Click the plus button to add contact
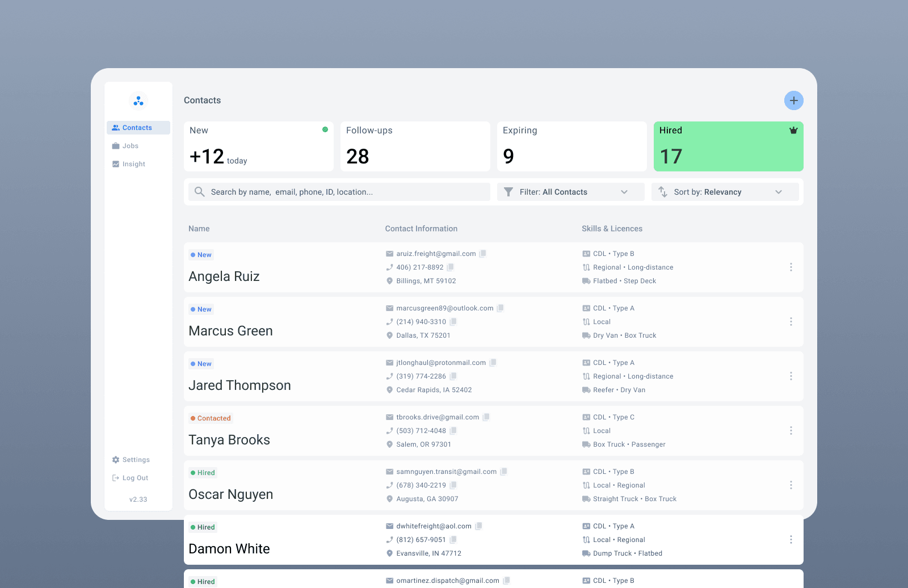This screenshot has width=908, height=588. coord(793,100)
